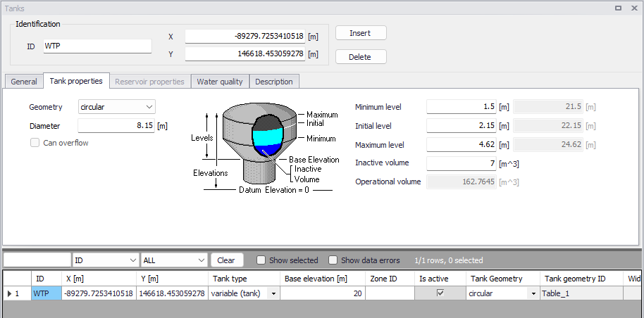The height and width of the screenshot is (318, 644).
Task: Select the Tank properties tab
Action: tap(76, 81)
